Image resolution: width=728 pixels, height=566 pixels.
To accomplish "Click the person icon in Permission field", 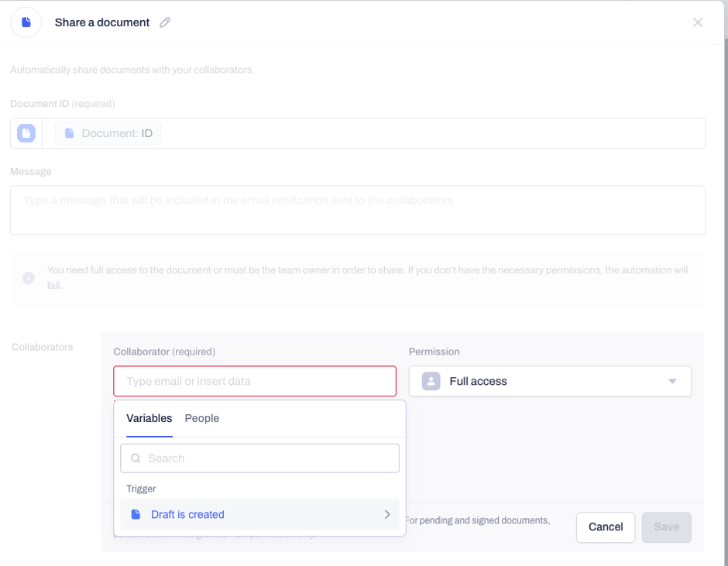I will (431, 381).
